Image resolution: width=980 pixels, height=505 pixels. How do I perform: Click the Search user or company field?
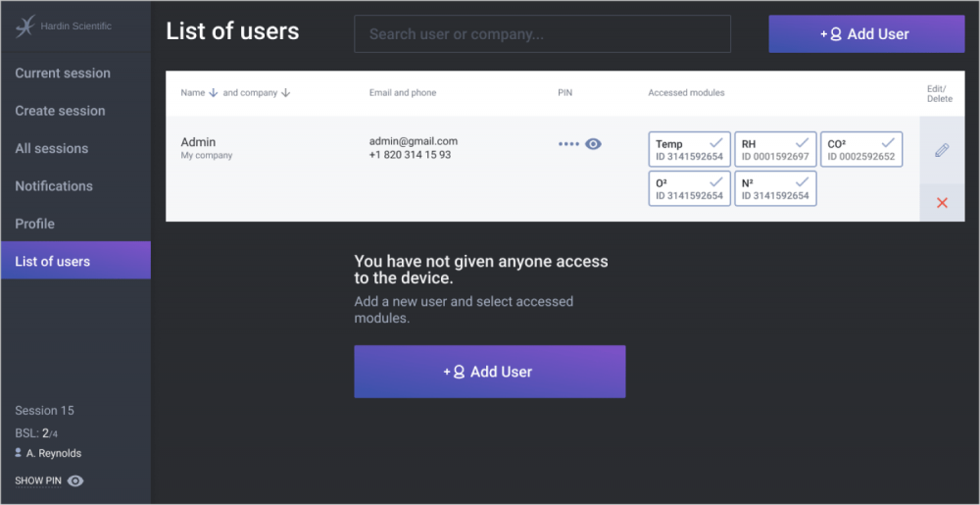542,34
